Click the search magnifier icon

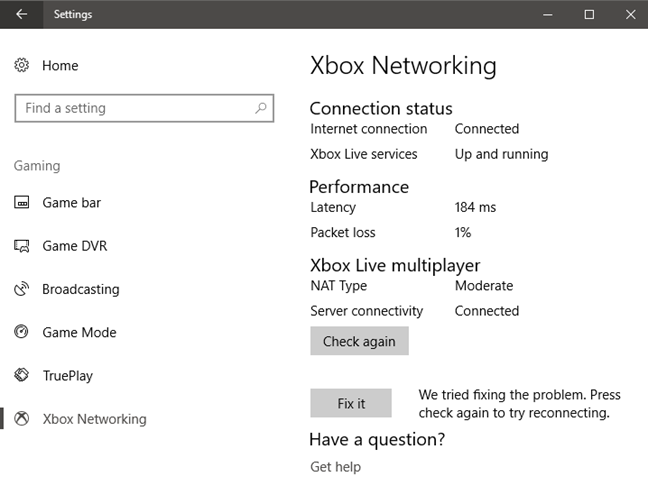pos(260,108)
